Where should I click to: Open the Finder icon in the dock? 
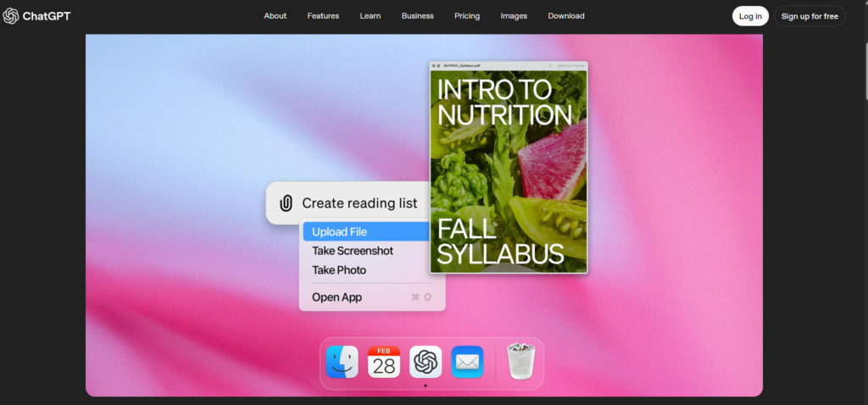(x=342, y=363)
